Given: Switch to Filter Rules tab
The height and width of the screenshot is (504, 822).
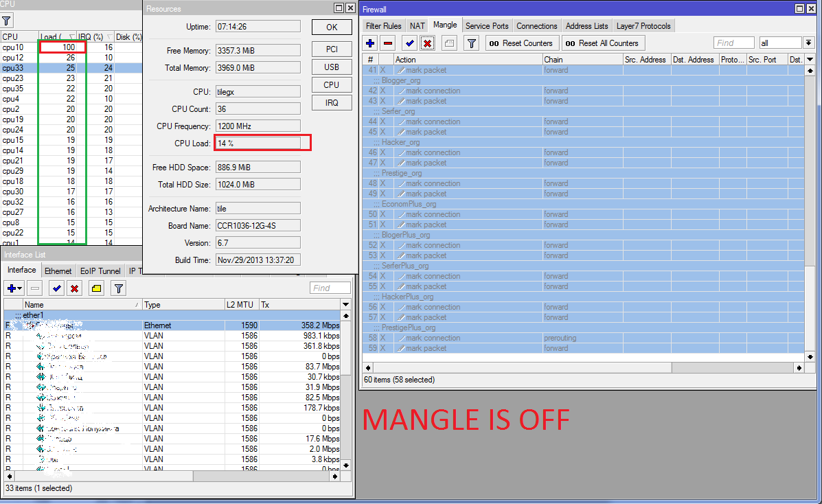Looking at the screenshot, I should (x=383, y=25).
